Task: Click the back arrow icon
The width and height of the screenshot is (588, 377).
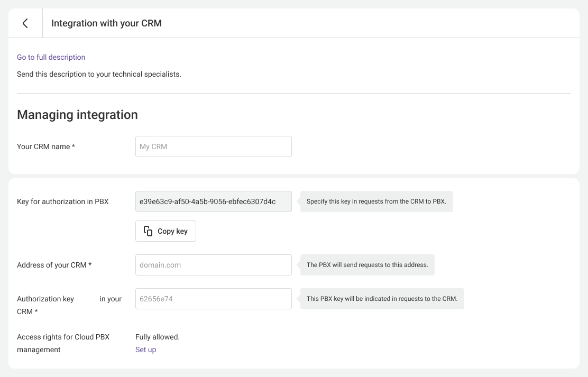Action: pyautogui.click(x=25, y=23)
